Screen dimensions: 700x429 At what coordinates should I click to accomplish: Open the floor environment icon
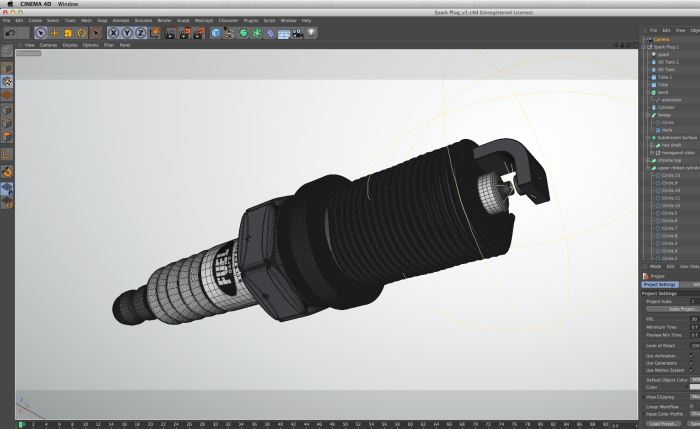click(x=284, y=33)
